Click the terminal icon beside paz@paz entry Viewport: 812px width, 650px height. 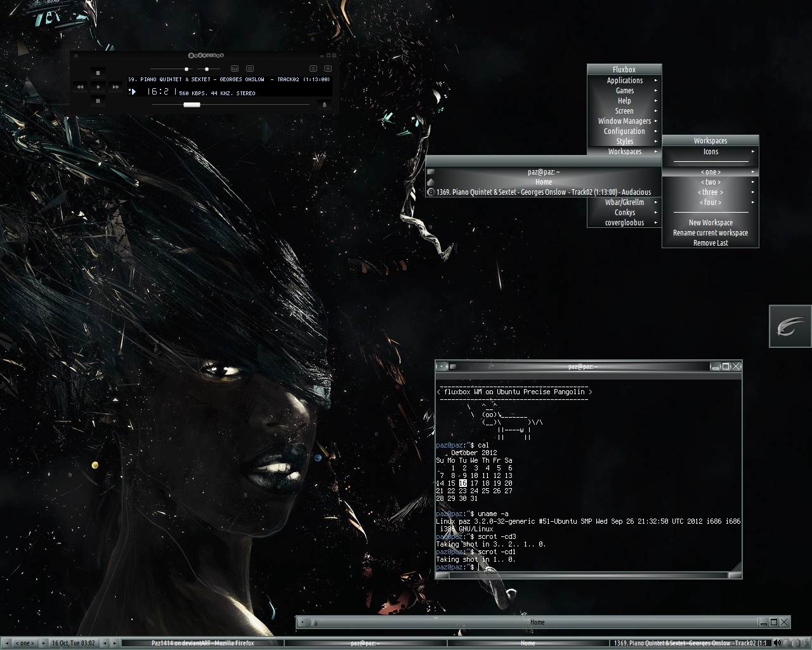(x=431, y=172)
